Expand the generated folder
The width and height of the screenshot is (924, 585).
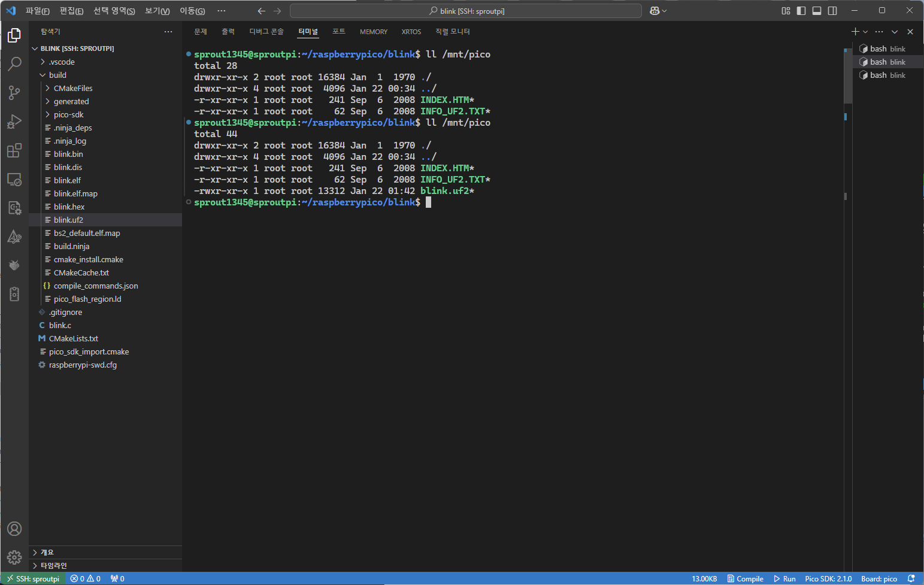pyautogui.click(x=105, y=101)
